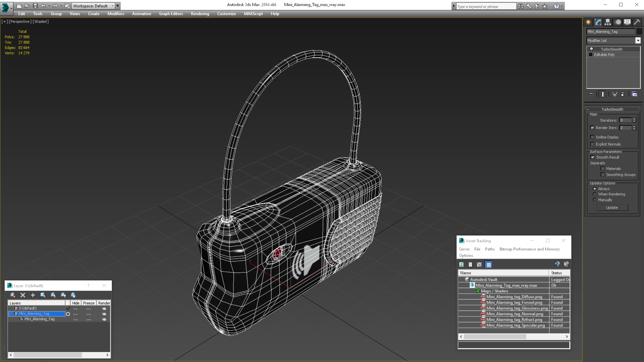
Task: Click the create new layer icon
Action: coord(13,295)
